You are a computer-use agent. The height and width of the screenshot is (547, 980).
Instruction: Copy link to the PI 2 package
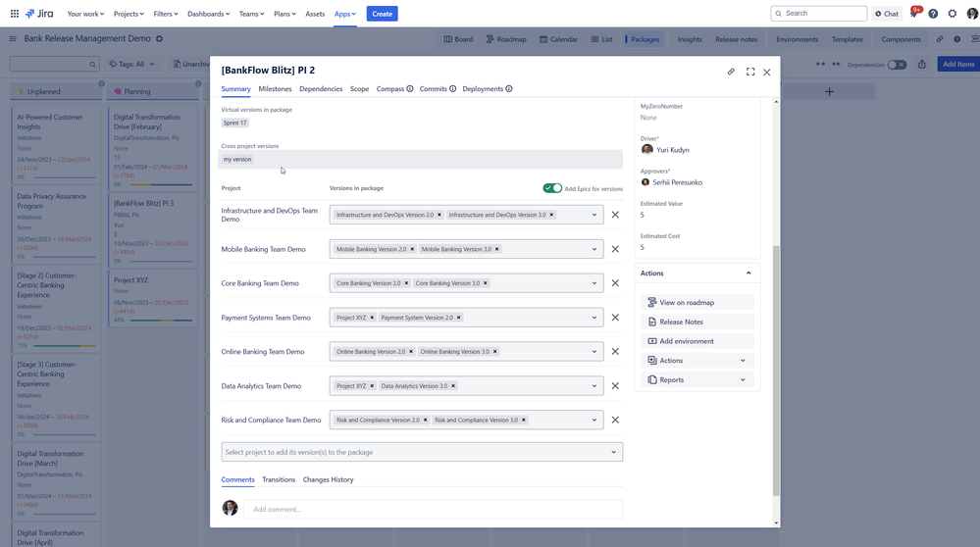pos(731,72)
